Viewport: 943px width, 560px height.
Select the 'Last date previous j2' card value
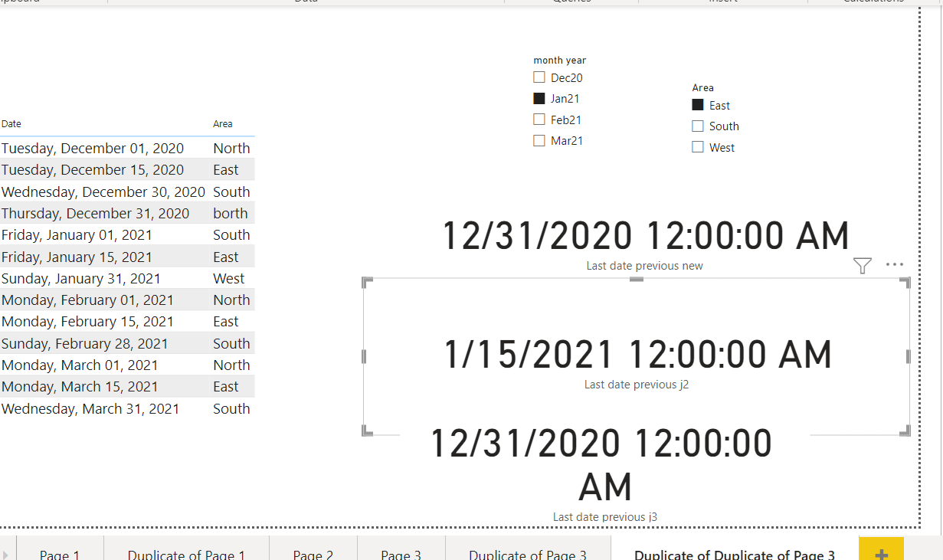[637, 355]
